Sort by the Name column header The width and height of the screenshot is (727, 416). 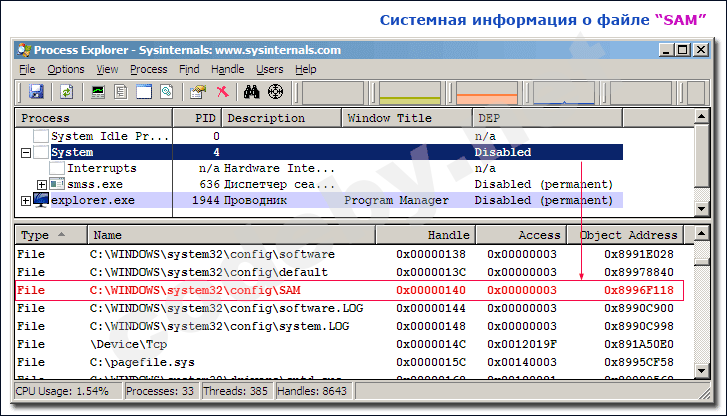point(231,235)
